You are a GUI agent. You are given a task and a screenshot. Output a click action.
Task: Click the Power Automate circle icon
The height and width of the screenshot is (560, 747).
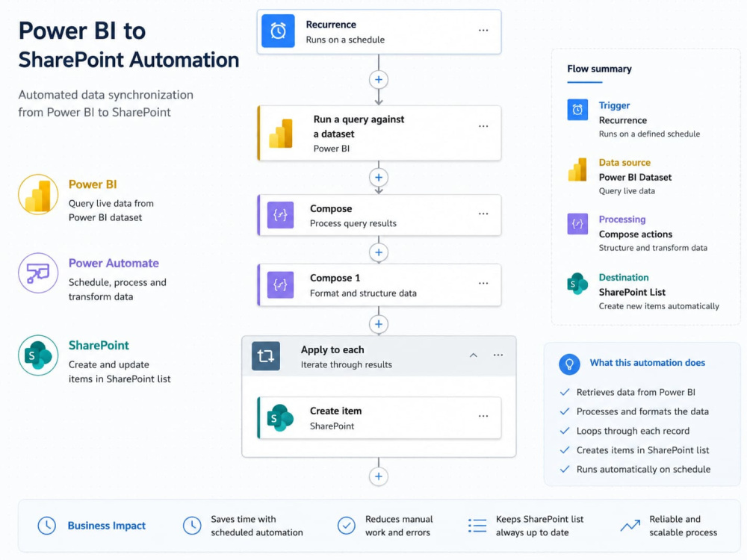[x=38, y=273]
